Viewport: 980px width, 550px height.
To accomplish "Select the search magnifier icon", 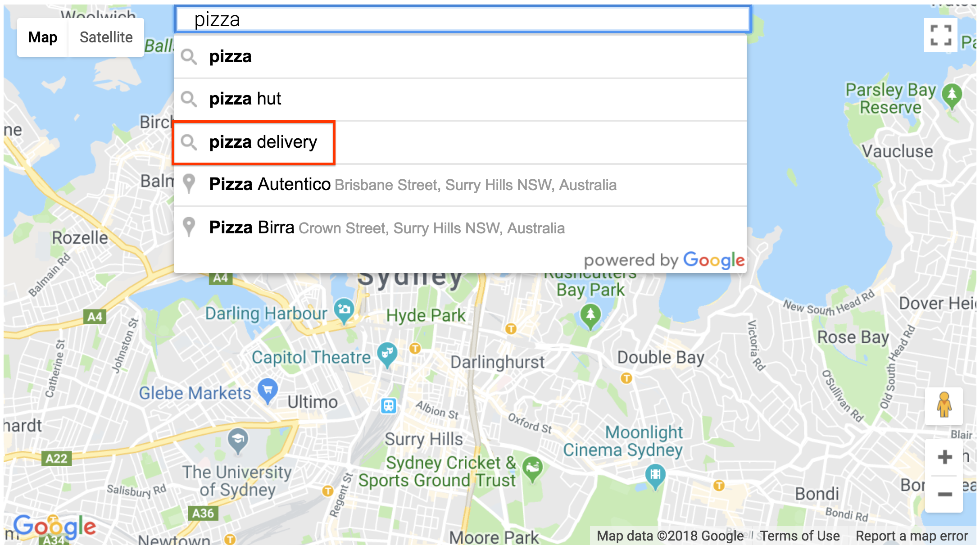I will point(191,142).
